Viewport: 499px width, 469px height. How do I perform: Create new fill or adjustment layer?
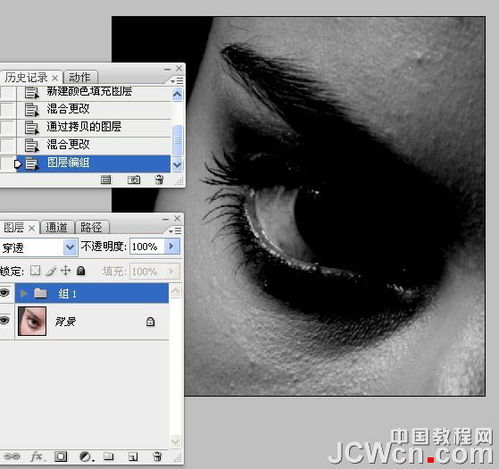(x=86, y=456)
